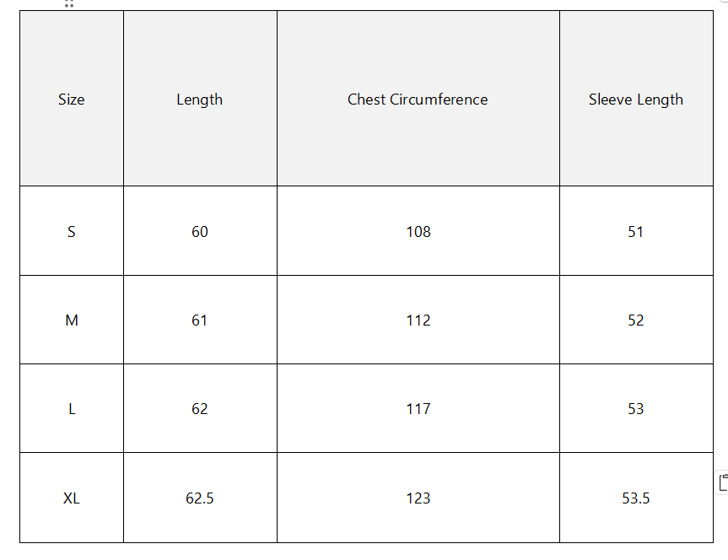Place cursor in the 123 cell
The image size is (728, 560).
(x=418, y=498)
